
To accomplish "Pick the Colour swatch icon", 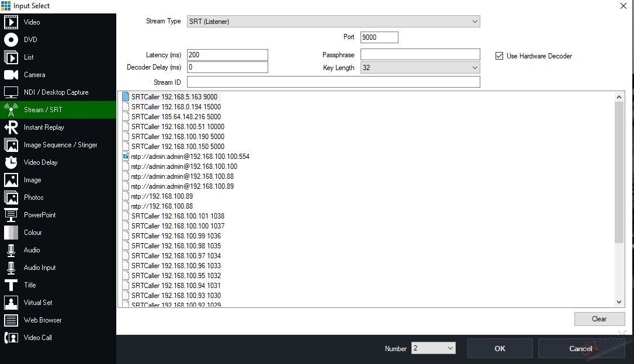I will tap(11, 233).
